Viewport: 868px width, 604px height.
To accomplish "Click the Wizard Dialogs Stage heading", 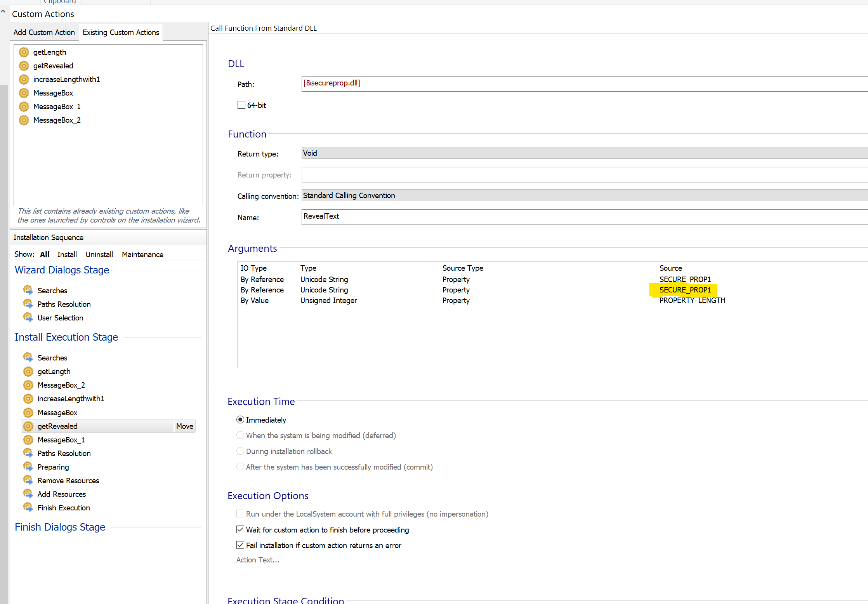I will coord(62,270).
